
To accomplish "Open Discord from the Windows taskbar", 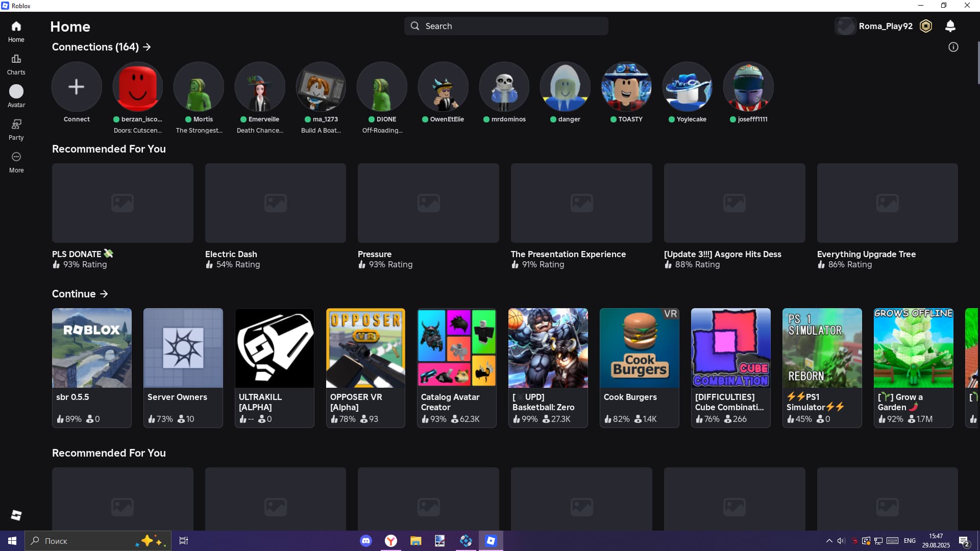I will coord(366,541).
